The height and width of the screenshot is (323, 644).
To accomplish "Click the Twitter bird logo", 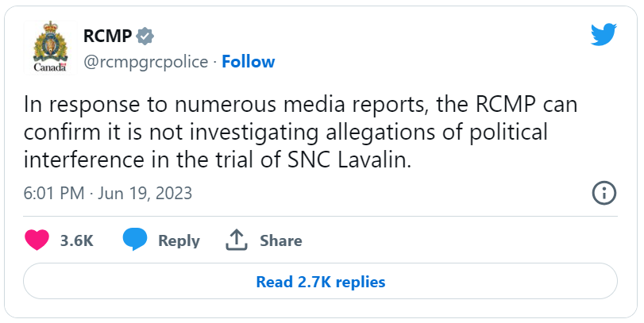I will tap(604, 34).
